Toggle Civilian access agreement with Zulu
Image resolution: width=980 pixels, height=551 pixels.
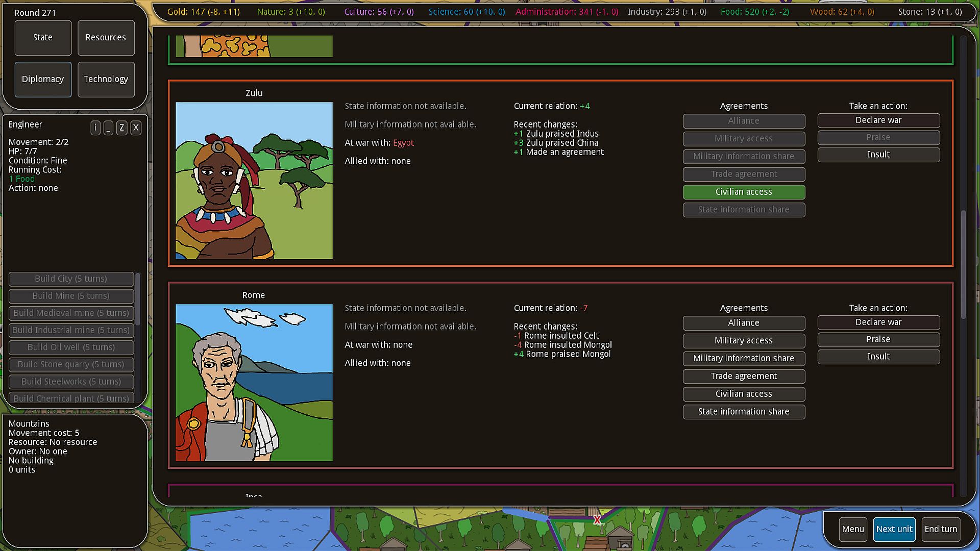(x=744, y=192)
